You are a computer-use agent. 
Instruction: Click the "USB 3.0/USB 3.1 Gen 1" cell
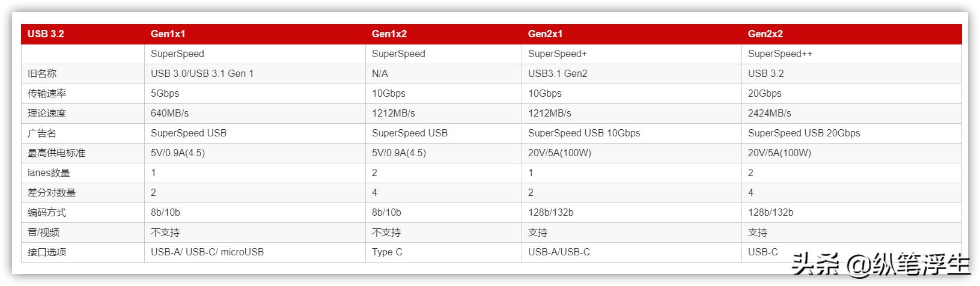tap(202, 73)
